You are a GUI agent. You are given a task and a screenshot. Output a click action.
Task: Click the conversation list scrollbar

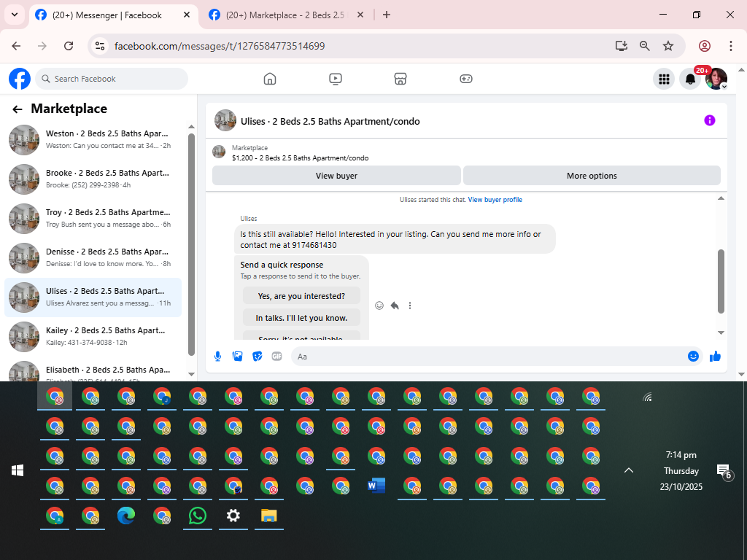coord(191,244)
